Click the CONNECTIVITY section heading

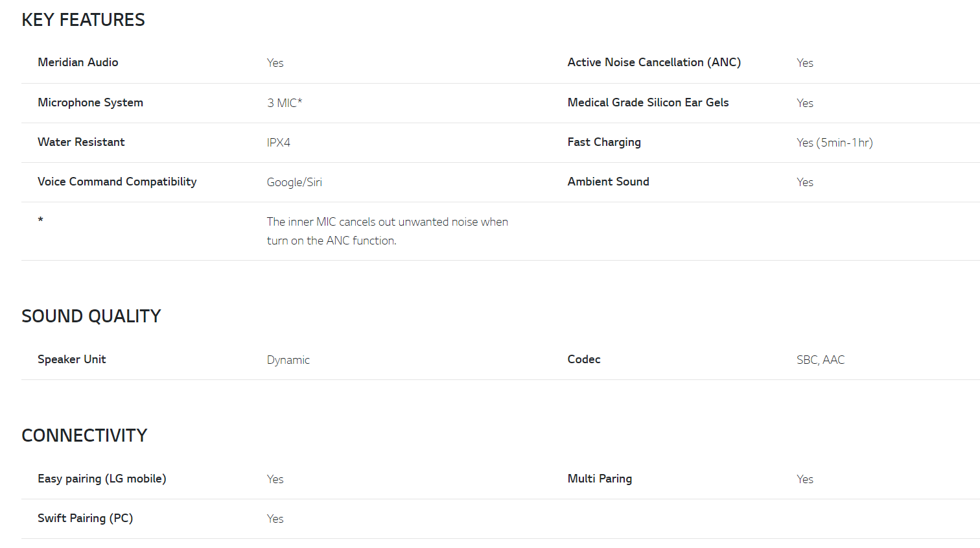point(84,436)
